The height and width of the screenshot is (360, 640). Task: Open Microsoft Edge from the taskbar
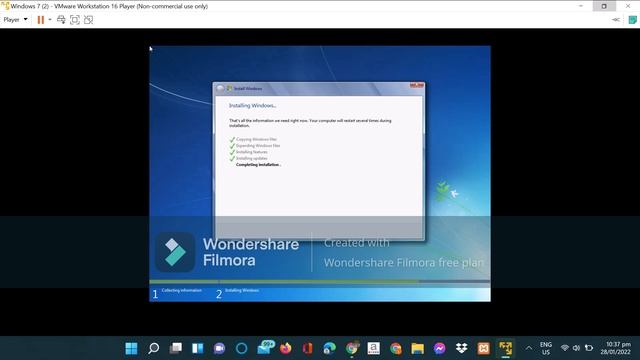329,348
